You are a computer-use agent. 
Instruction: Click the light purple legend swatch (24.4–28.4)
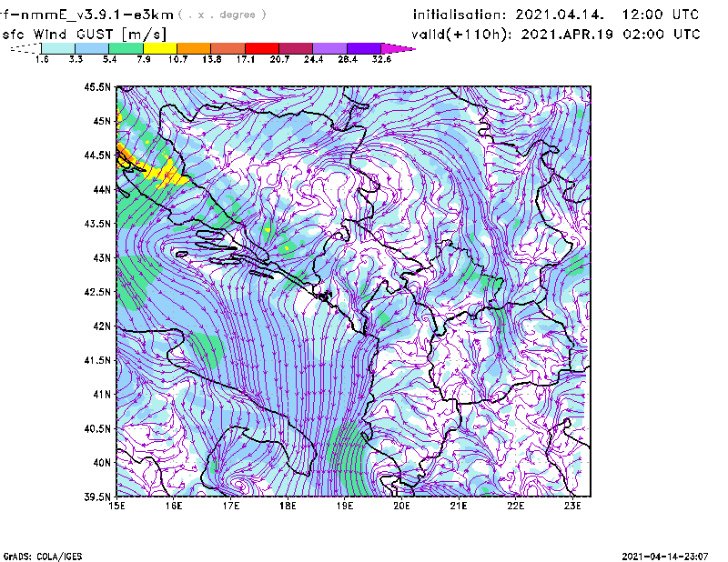(329, 48)
